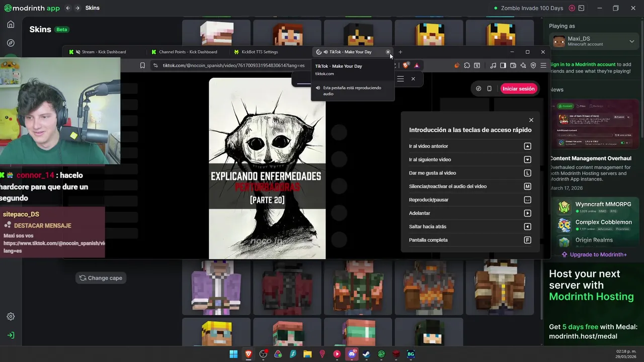Select the purple robe skin thumbnail
644x362 pixels.
click(x=216, y=288)
